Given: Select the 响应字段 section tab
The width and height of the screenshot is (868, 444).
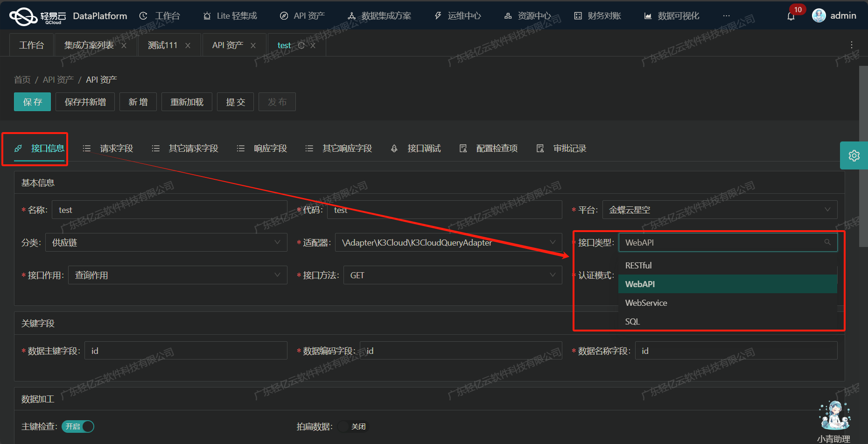Looking at the screenshot, I should tap(262, 148).
